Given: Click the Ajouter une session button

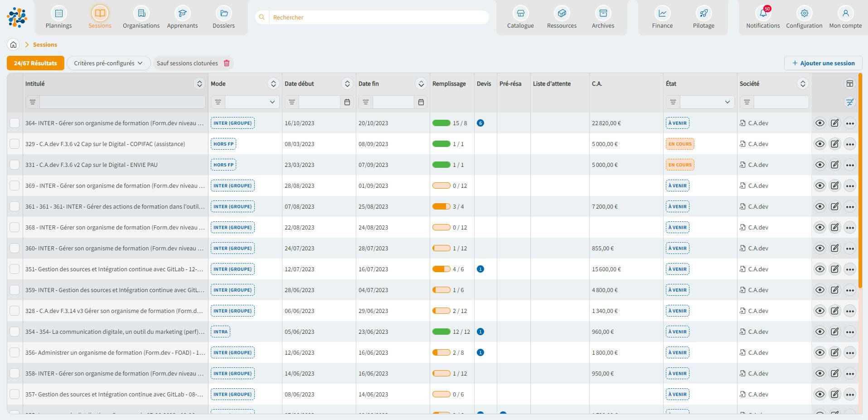Looking at the screenshot, I should tap(823, 63).
